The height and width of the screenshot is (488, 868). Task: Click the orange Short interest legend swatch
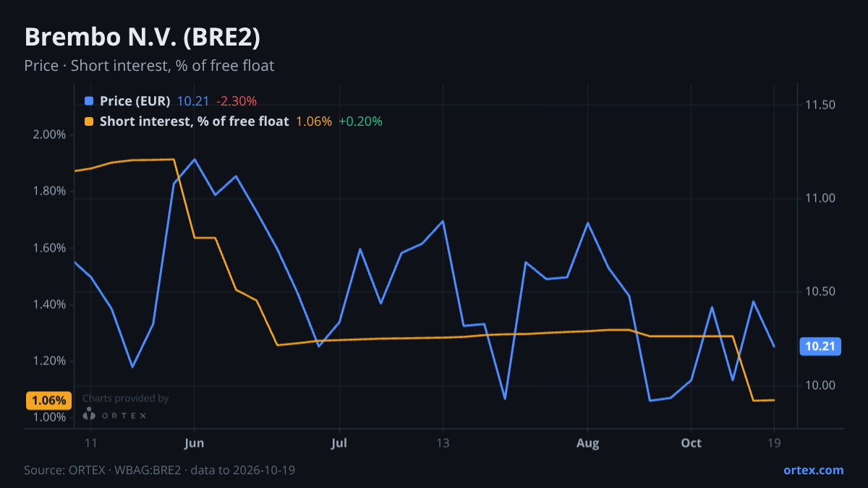point(89,121)
